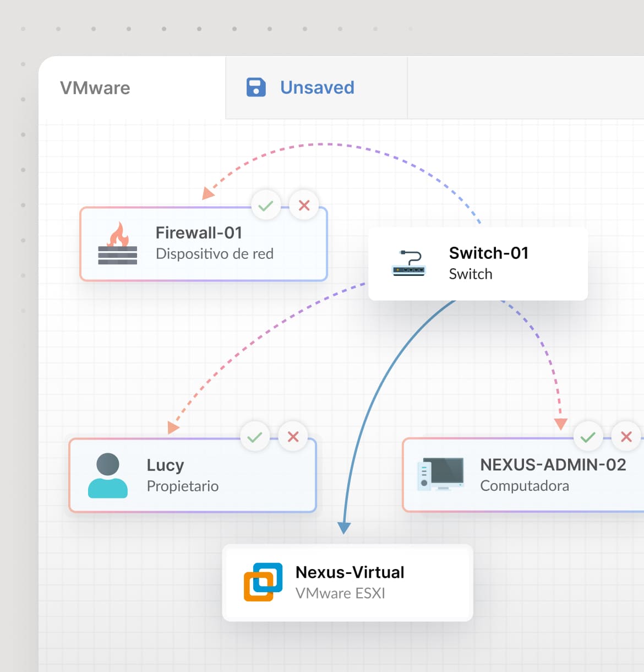Image resolution: width=644 pixels, height=672 pixels.
Task: Click the Unsaved tab label
Action: coord(317,88)
